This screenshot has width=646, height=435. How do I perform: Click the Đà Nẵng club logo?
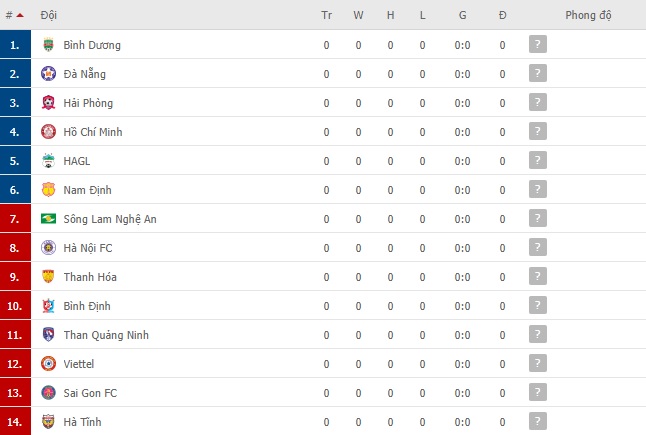click(x=48, y=74)
